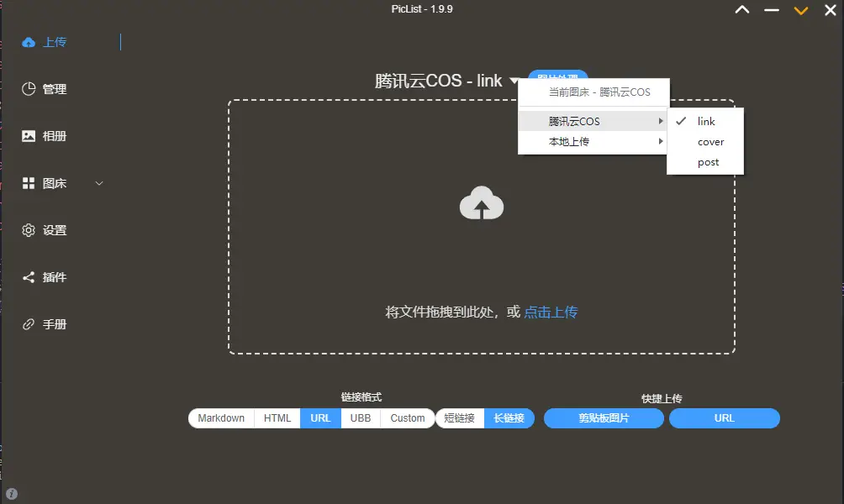Choose short link (短链接) option
844x504 pixels.
click(x=460, y=418)
